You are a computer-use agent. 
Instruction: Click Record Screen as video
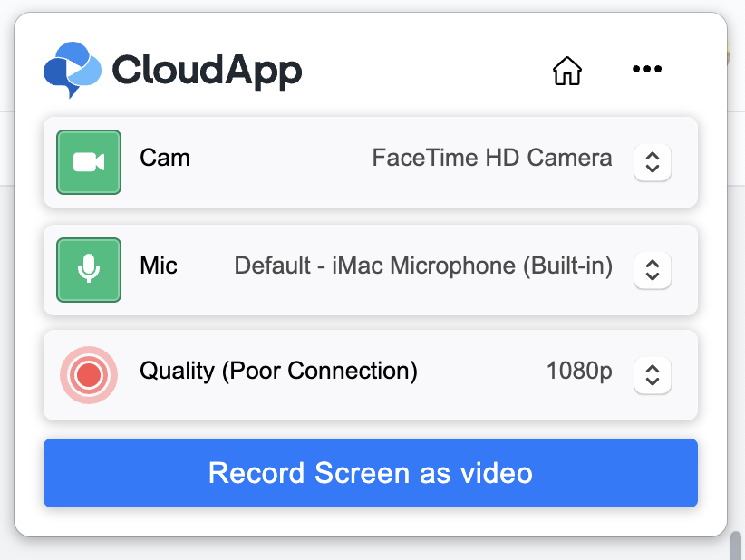[x=371, y=472]
